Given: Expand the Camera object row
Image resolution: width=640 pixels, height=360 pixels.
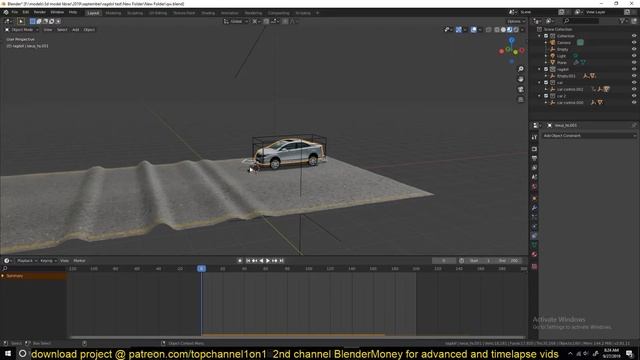Looking at the screenshot, I should [x=546, y=42].
